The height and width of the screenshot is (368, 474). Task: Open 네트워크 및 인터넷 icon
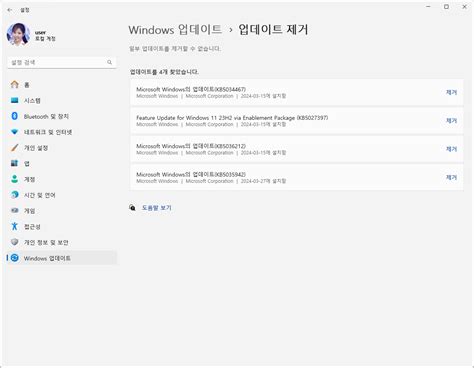pyautogui.click(x=14, y=132)
